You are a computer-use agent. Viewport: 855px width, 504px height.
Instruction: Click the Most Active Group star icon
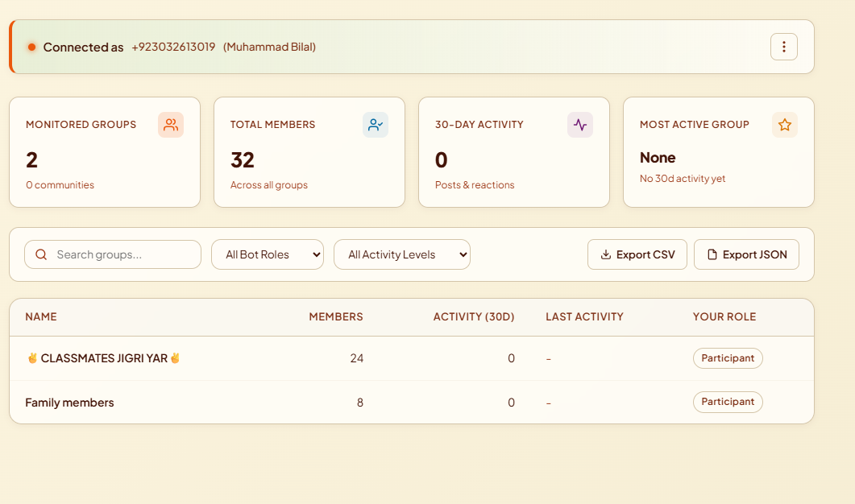pos(785,125)
